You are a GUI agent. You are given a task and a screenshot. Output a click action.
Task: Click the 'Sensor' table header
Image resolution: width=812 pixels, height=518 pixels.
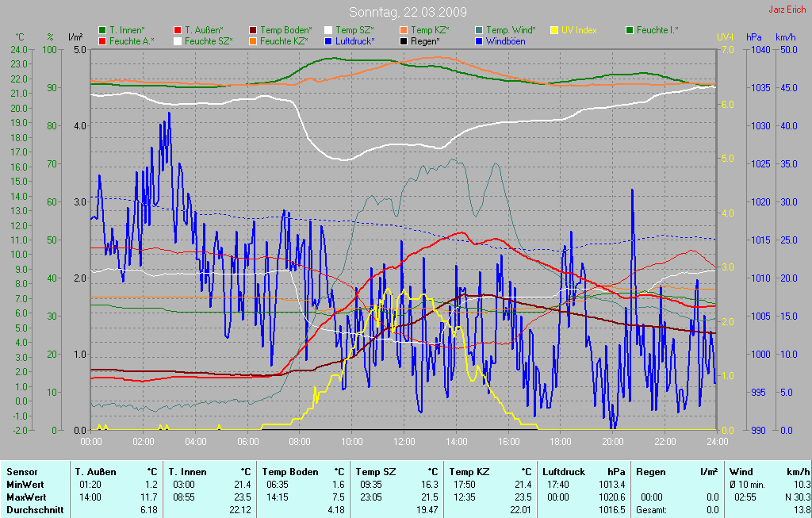(21, 472)
